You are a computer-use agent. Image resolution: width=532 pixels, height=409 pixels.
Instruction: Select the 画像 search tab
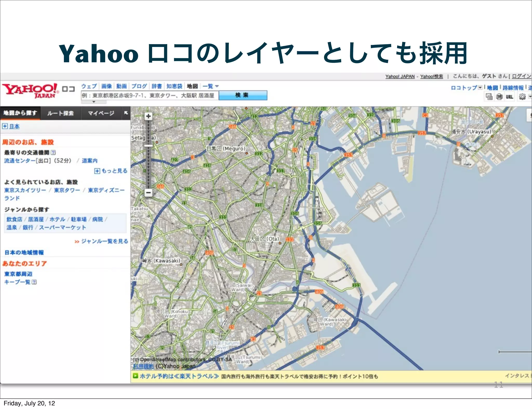tap(106, 86)
